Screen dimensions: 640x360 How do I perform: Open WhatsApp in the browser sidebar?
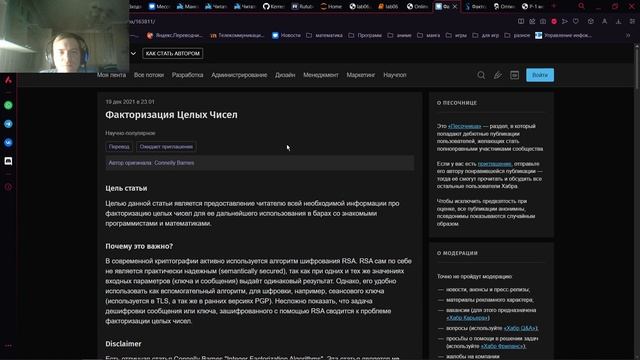8,105
